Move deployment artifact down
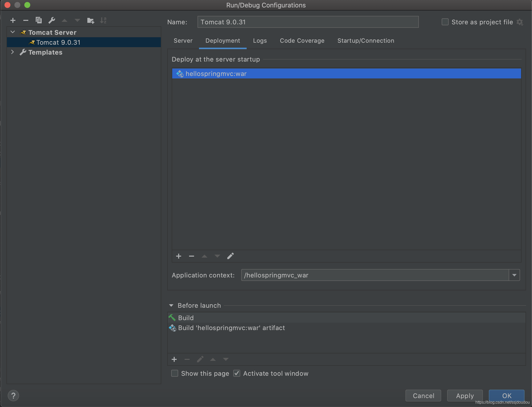The height and width of the screenshot is (407, 532). click(217, 256)
